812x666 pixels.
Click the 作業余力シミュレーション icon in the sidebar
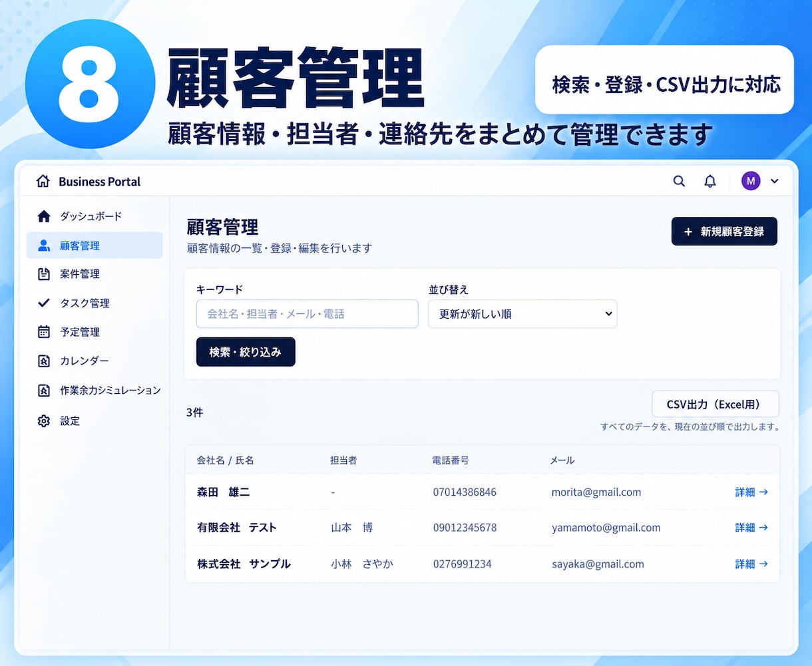44,391
